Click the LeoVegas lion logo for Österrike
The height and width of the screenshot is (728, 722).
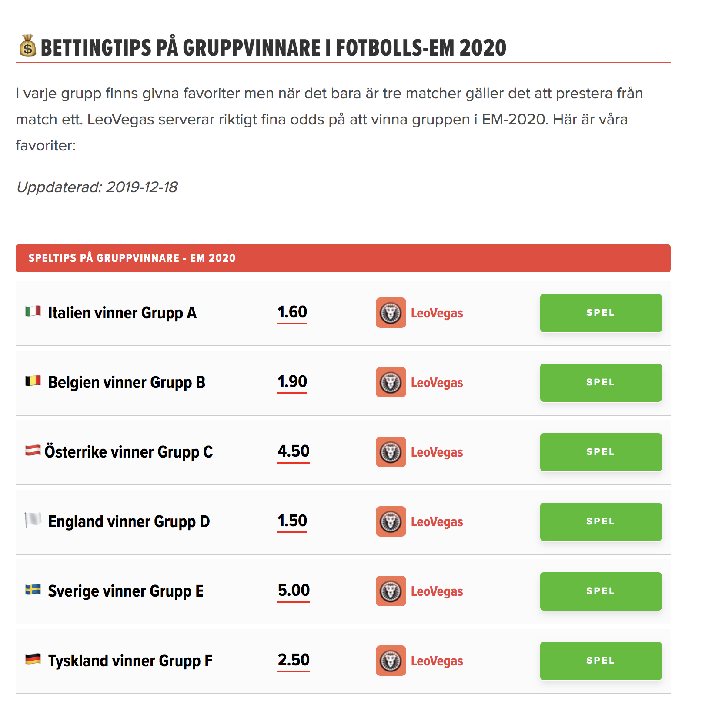click(391, 452)
